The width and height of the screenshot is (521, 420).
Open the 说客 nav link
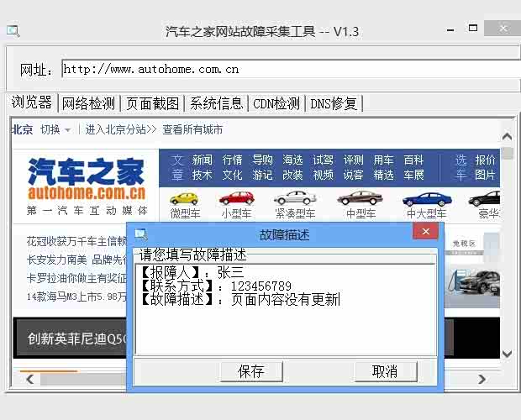click(x=353, y=175)
